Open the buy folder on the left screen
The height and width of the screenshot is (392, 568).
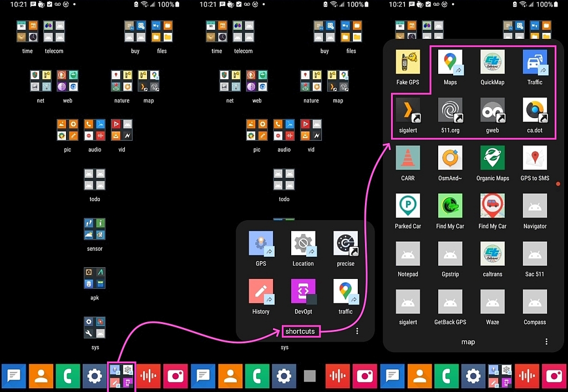(135, 32)
